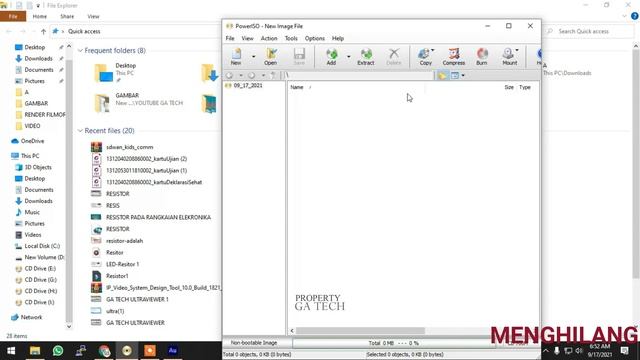Click the horizontal scrollbar in PowerISO file list

pyautogui.click(x=360, y=331)
